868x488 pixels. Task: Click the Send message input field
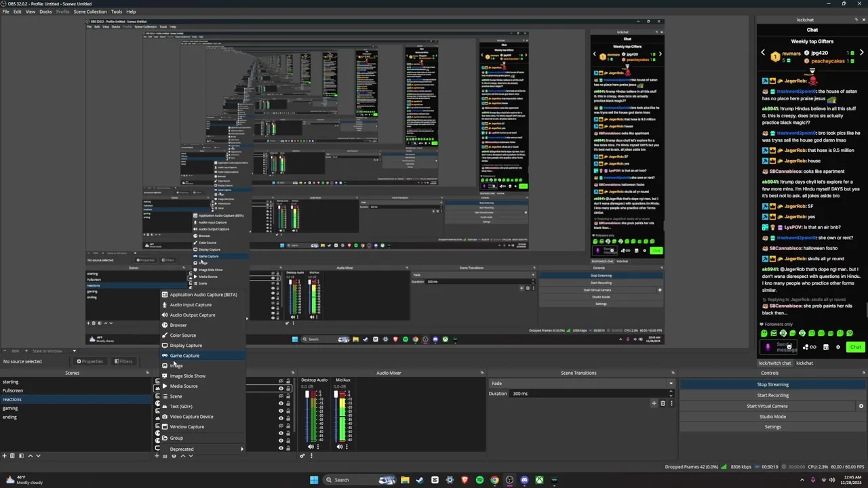point(778,347)
